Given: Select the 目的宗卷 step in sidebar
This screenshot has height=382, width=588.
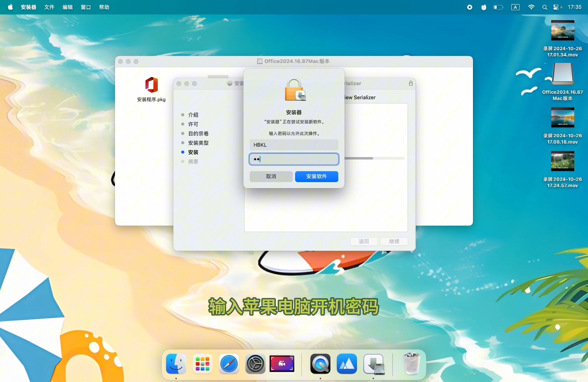Looking at the screenshot, I should pyautogui.click(x=198, y=134).
